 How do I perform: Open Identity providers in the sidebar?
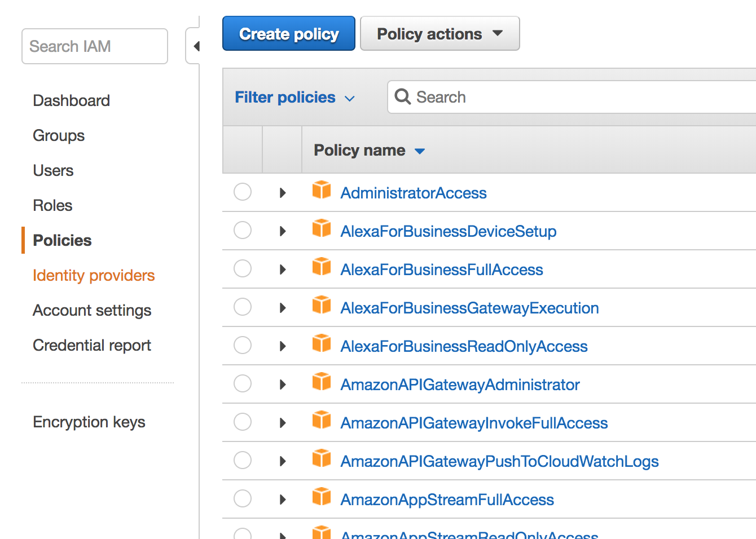click(x=94, y=275)
